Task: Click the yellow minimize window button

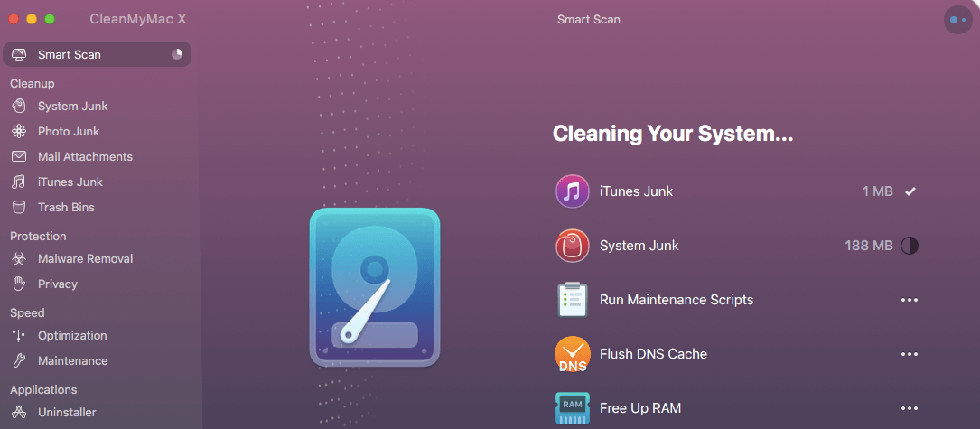Action: click(32, 19)
